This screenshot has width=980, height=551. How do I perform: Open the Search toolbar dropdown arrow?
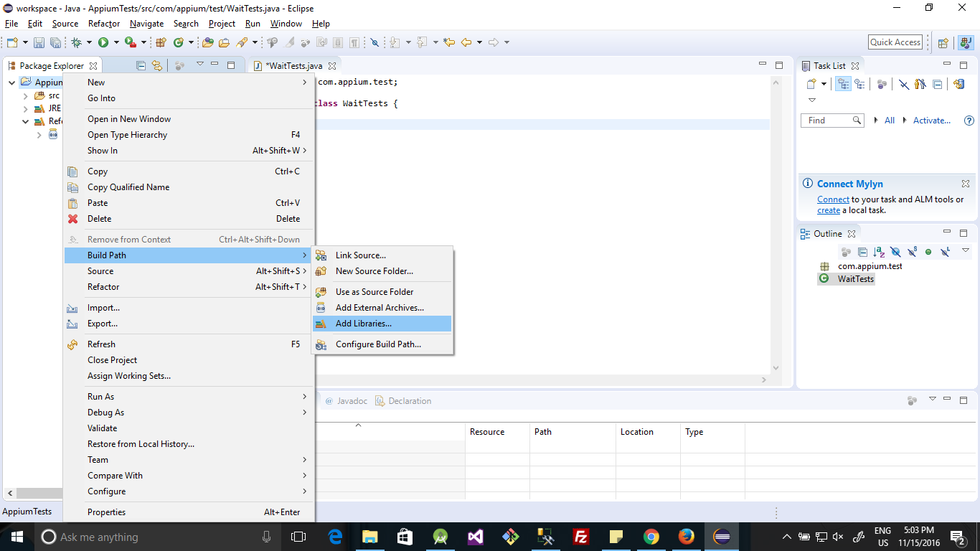click(x=255, y=42)
